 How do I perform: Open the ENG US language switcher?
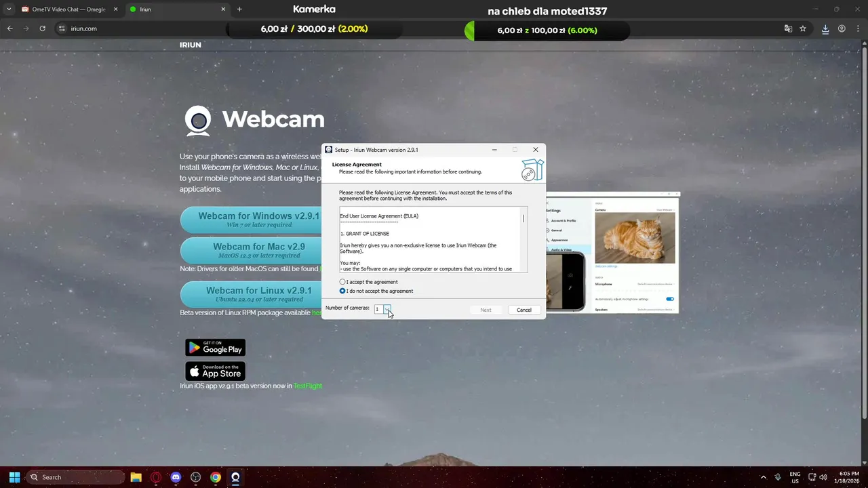(795, 477)
